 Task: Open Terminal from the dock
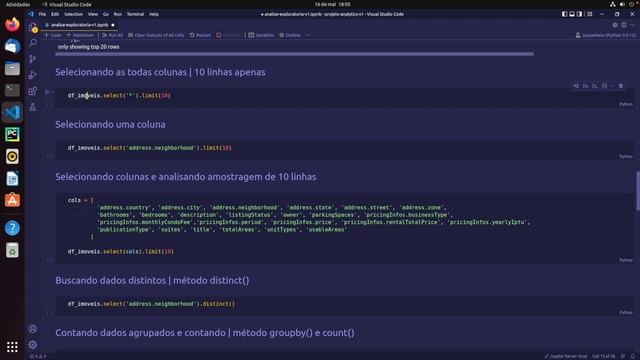pos(12,90)
